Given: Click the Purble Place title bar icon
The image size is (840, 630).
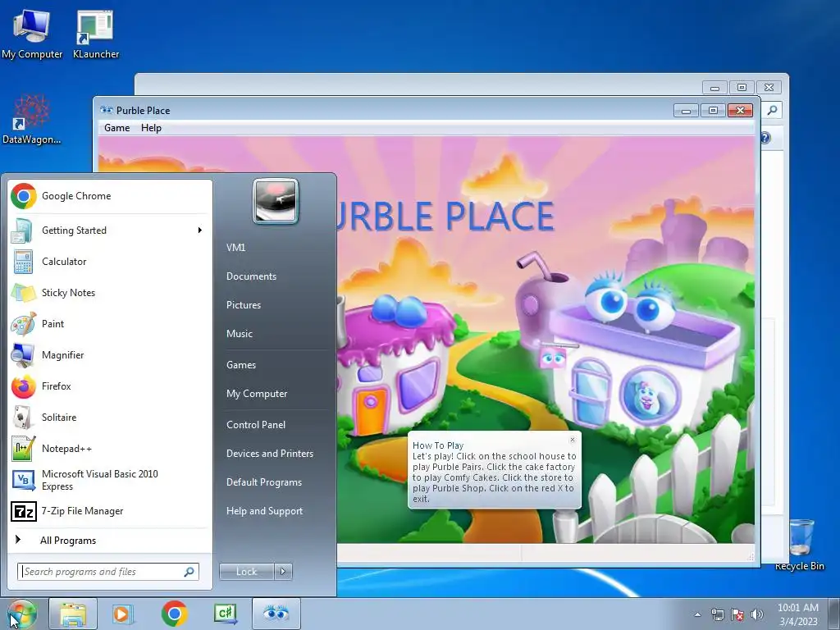Looking at the screenshot, I should 107,111.
